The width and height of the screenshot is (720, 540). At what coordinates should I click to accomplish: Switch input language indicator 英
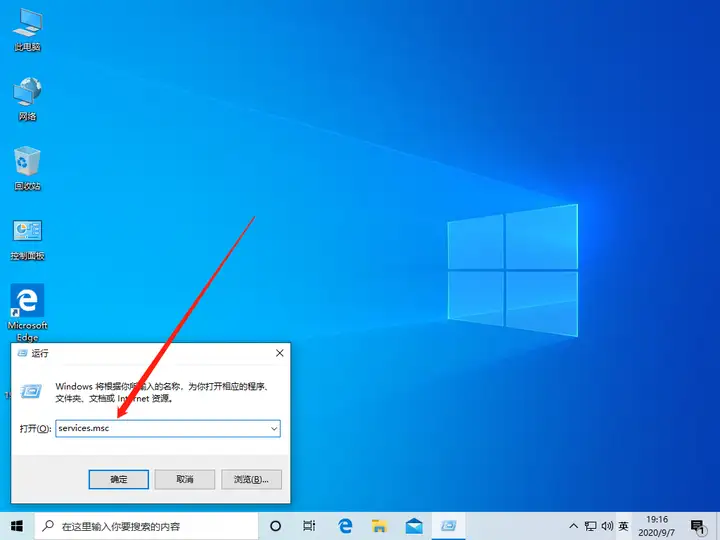623,526
